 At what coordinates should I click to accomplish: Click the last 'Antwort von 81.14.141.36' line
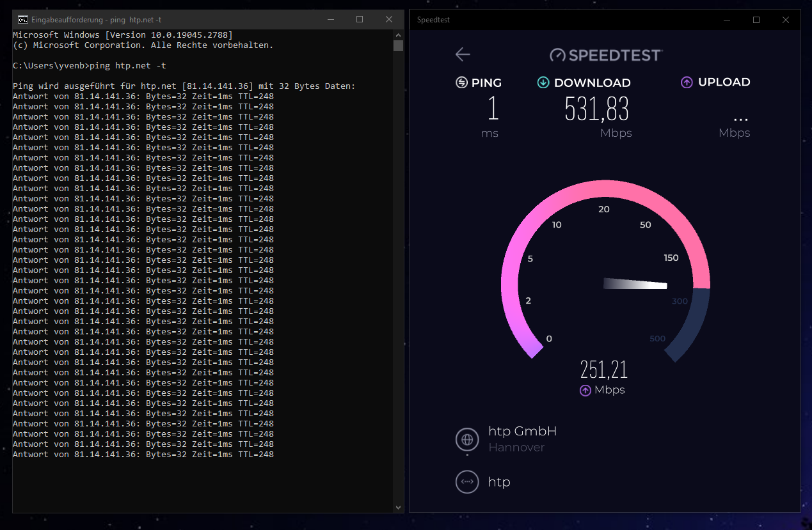143,455
